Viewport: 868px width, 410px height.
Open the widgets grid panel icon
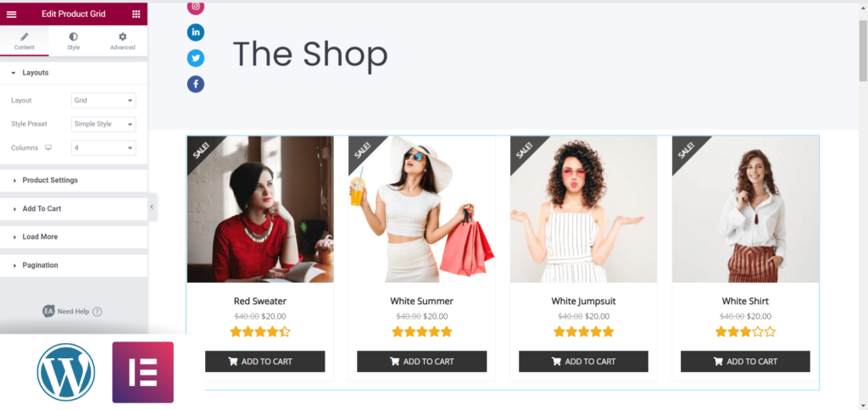click(x=136, y=14)
